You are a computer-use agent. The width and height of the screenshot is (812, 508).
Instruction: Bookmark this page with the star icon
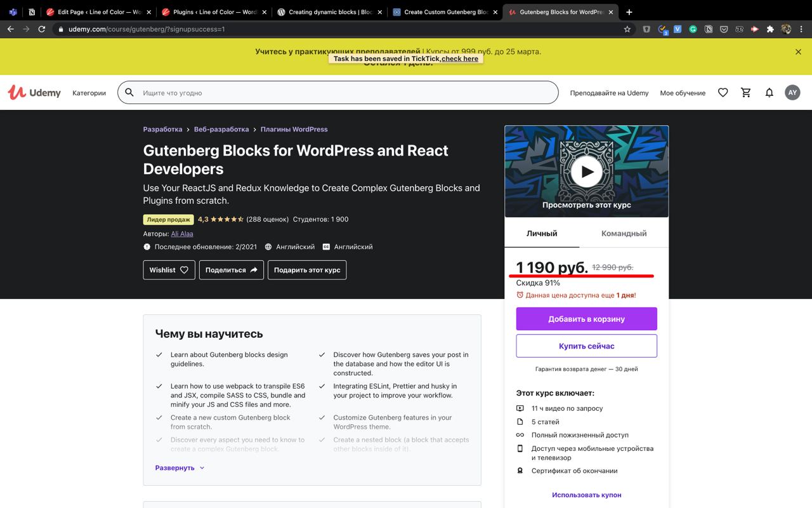(627, 29)
